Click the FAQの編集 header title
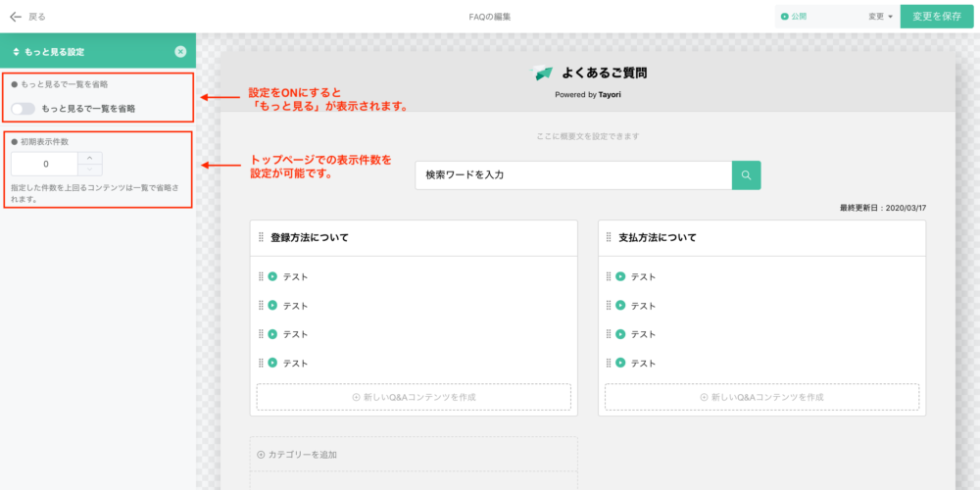This screenshot has height=490, width=980. click(490, 17)
